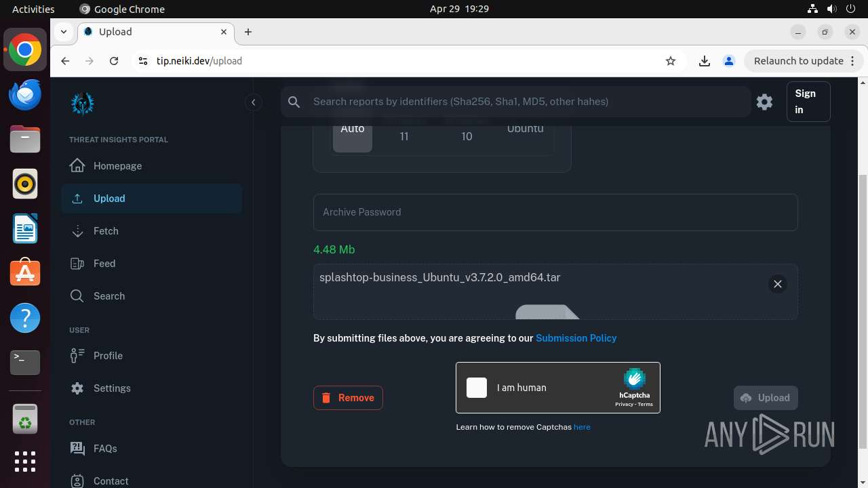Open hCaptcha Terms link
Screen dimensions: 868x488
645,405
